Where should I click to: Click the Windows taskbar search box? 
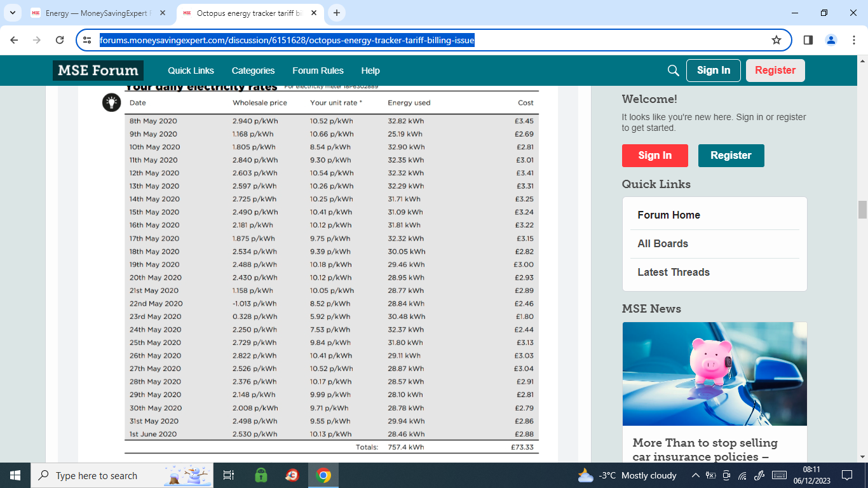(121, 475)
